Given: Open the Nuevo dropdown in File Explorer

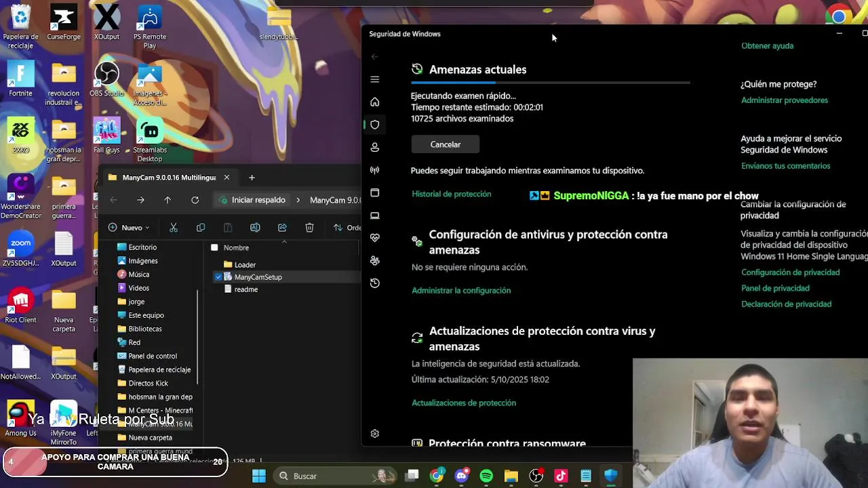Looking at the screenshot, I should tap(129, 228).
